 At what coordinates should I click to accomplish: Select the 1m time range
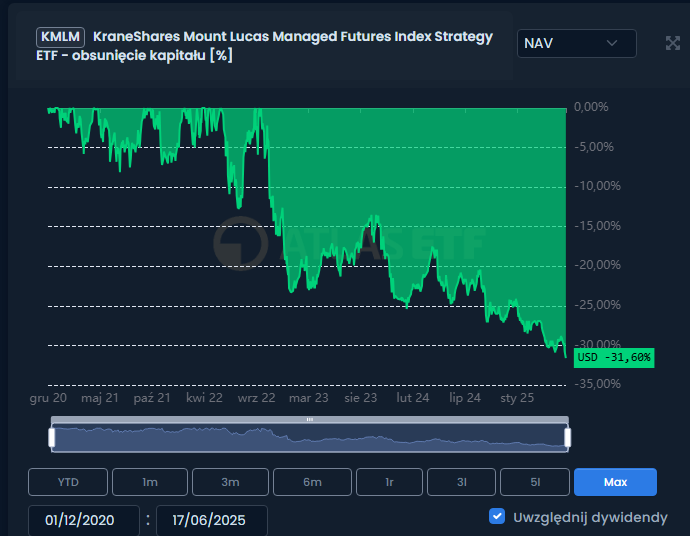click(x=150, y=482)
